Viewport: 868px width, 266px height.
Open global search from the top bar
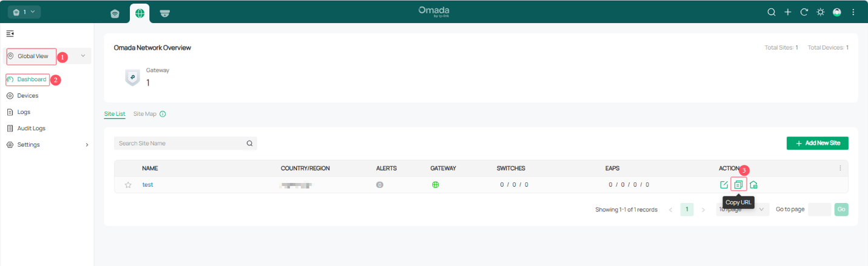pos(772,12)
